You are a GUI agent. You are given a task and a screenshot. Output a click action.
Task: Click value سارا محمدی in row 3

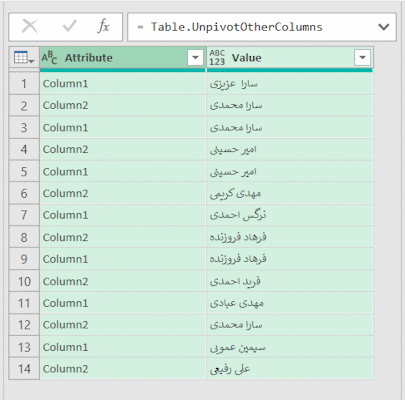pos(290,127)
